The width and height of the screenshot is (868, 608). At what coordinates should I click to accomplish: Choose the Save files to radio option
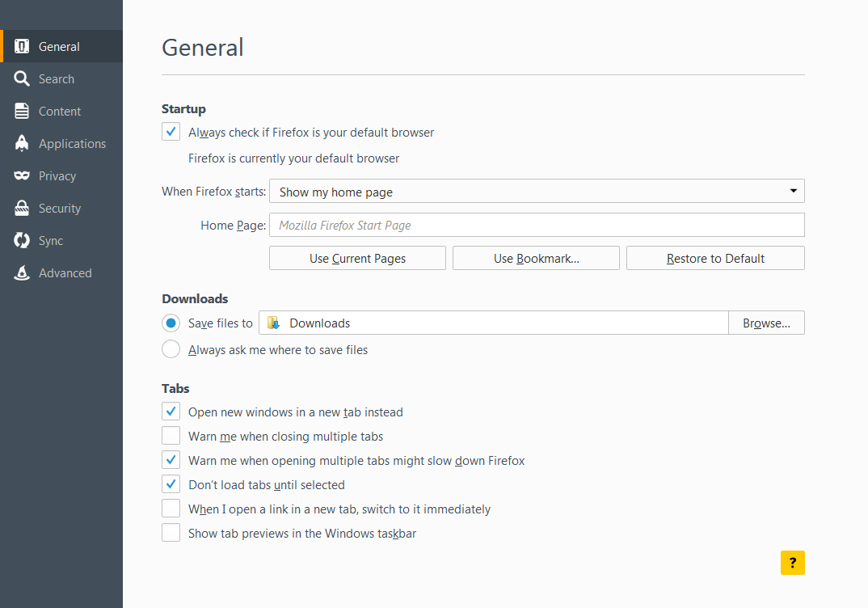(171, 323)
